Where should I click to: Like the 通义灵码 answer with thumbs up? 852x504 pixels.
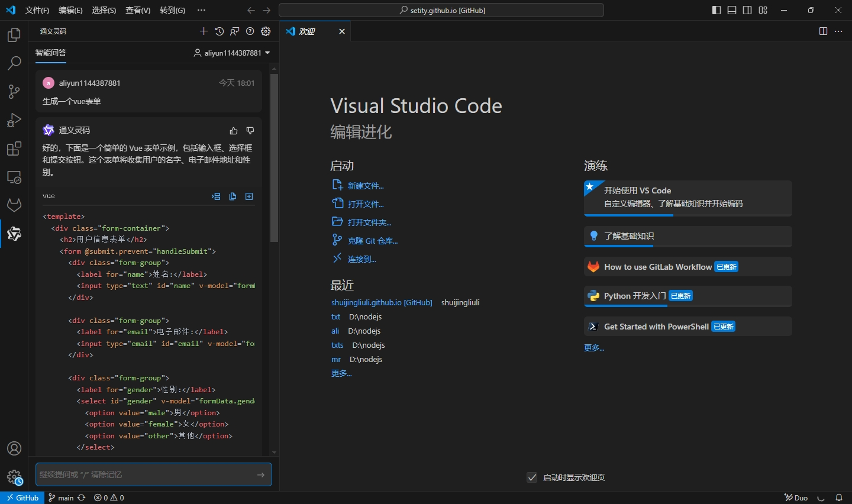point(234,131)
